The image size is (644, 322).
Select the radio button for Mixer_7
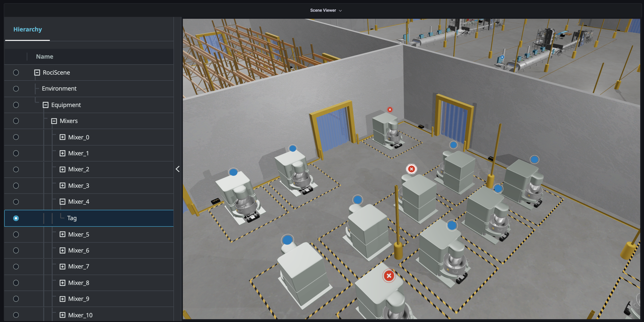tap(16, 267)
